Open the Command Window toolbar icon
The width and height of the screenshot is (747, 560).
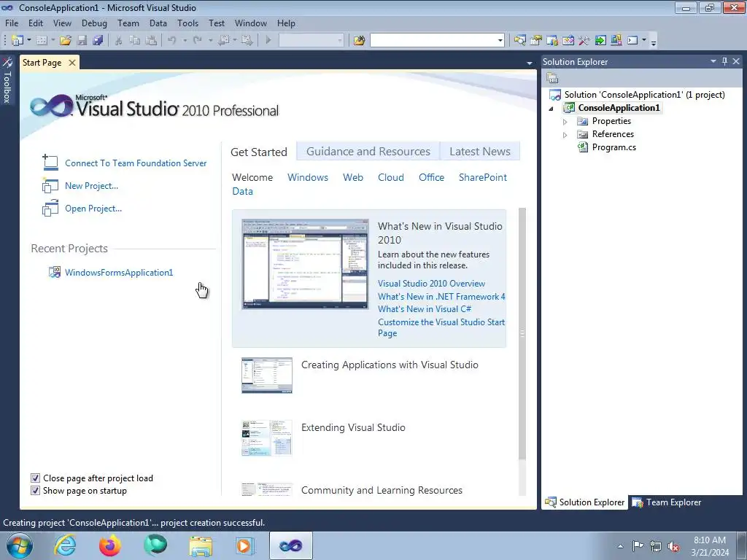point(632,41)
